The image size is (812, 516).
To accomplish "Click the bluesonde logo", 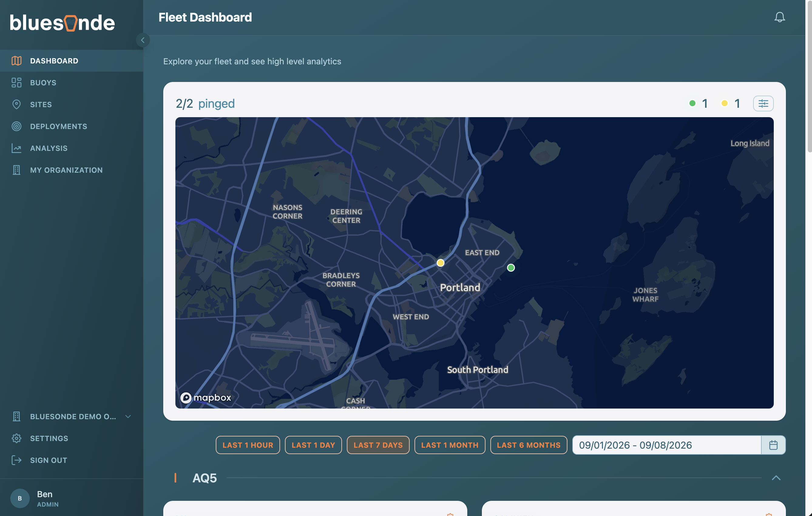I will [x=63, y=23].
